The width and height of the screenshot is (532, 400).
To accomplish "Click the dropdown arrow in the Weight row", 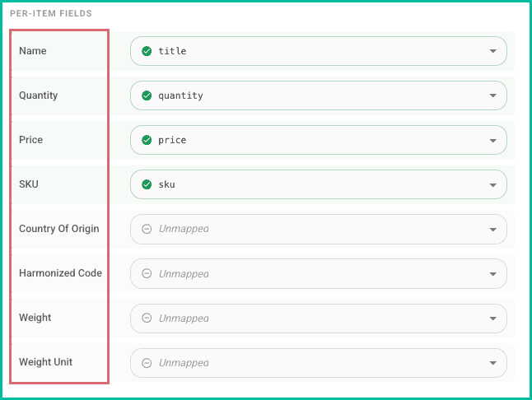I will click(x=493, y=319).
